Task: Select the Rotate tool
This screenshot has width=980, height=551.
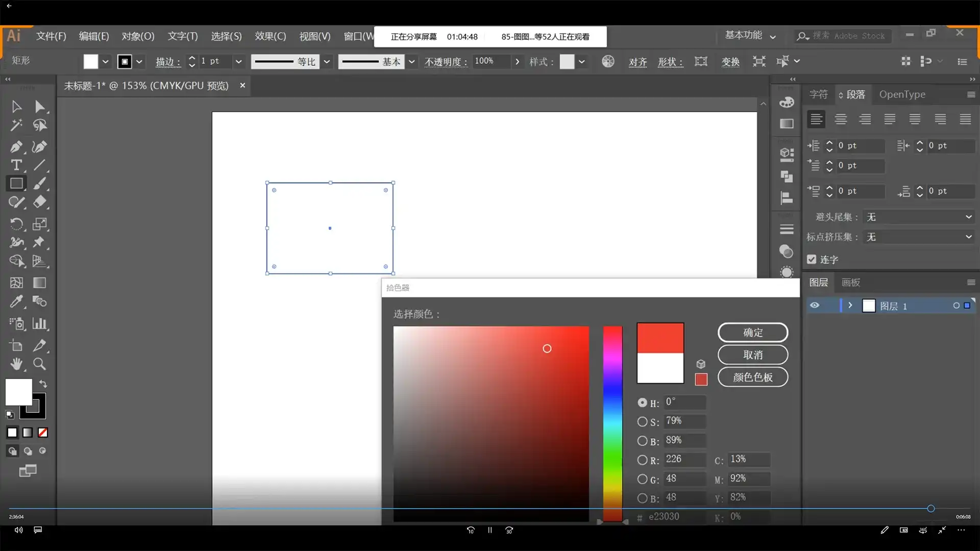Action: click(x=16, y=224)
